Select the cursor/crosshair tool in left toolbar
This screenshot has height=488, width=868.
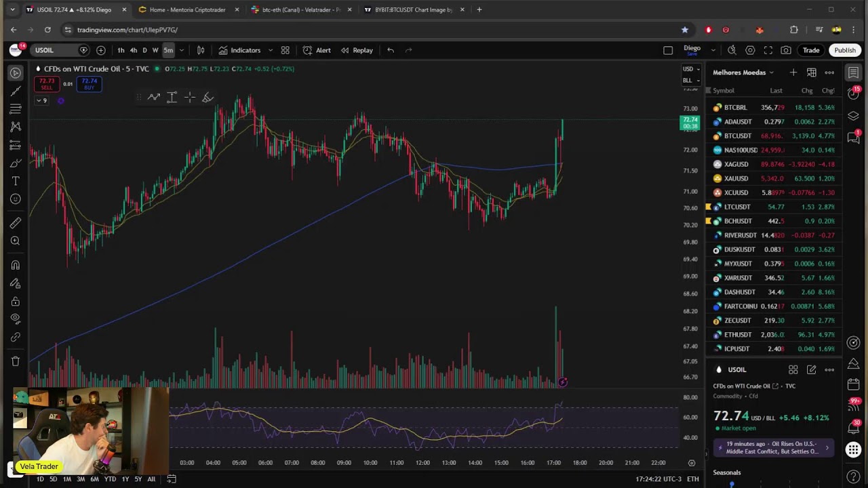click(15, 73)
